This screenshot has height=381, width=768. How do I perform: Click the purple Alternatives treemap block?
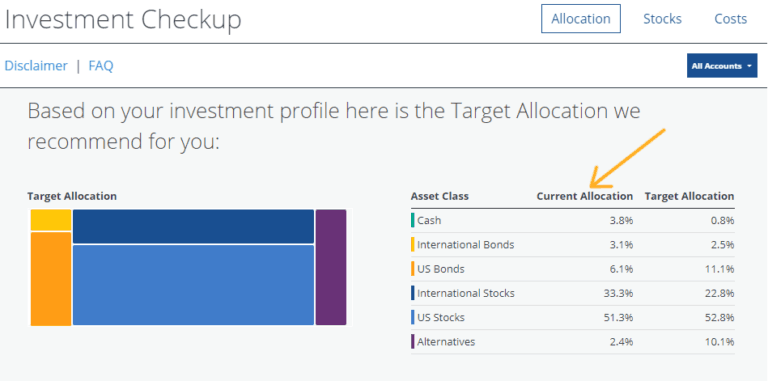[331, 267]
